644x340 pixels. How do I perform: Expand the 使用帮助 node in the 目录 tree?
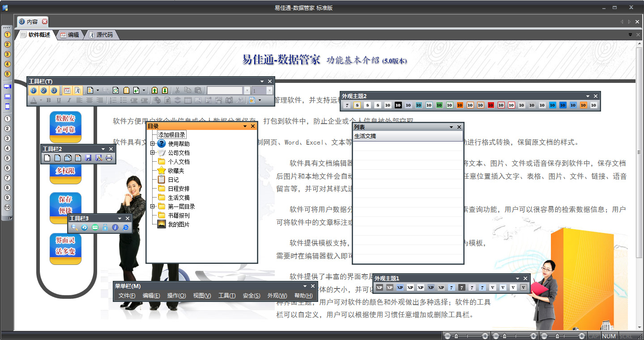pyautogui.click(x=153, y=144)
